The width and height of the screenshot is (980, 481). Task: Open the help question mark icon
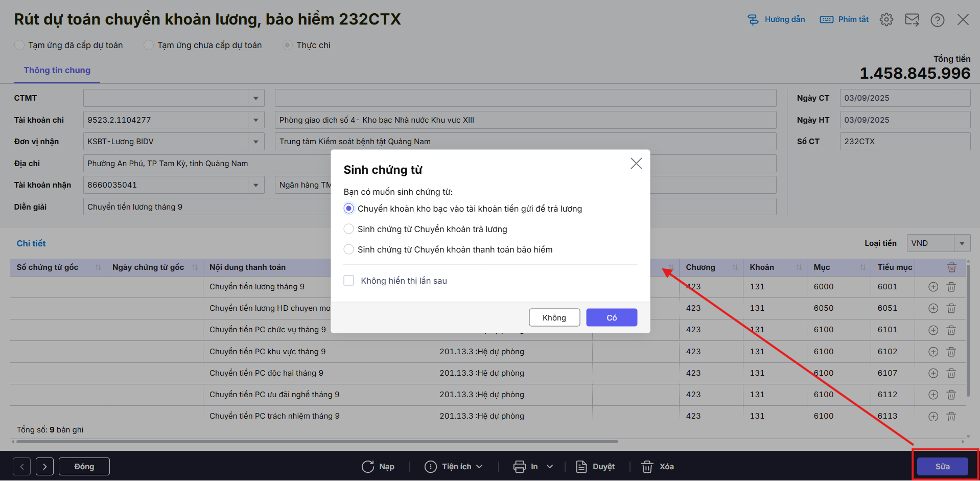pyautogui.click(x=938, y=20)
